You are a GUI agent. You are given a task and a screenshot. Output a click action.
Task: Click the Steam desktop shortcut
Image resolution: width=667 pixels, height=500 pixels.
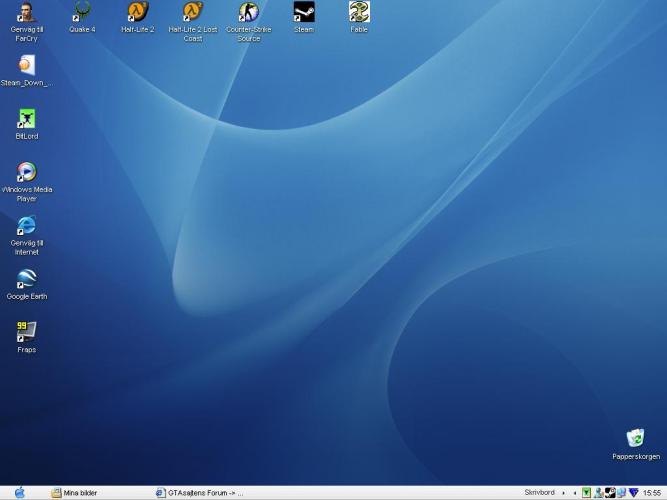point(304,12)
